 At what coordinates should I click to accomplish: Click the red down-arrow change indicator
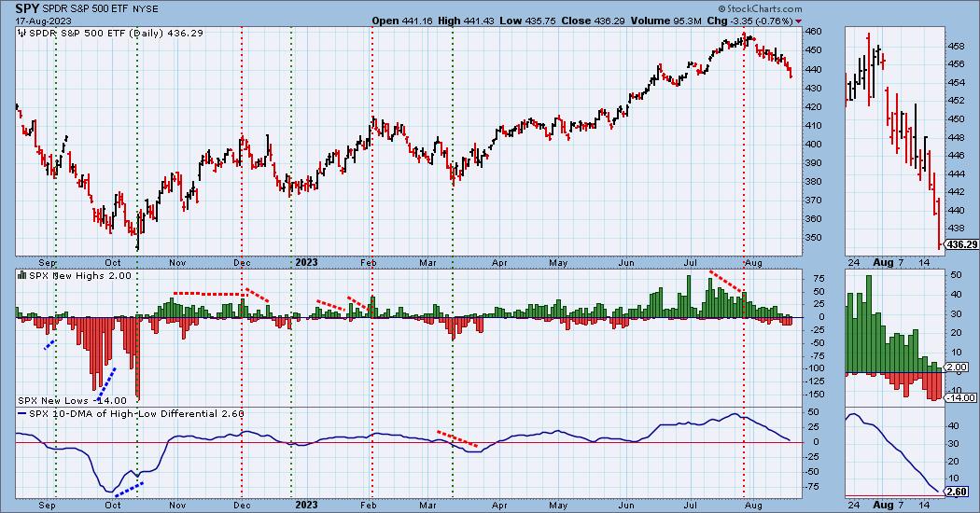point(799,21)
